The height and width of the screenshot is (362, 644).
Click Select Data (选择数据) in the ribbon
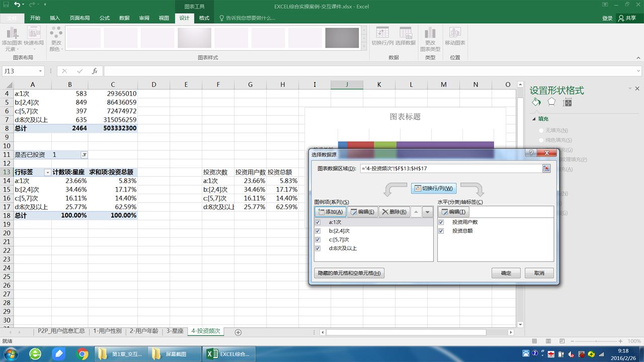point(406,37)
